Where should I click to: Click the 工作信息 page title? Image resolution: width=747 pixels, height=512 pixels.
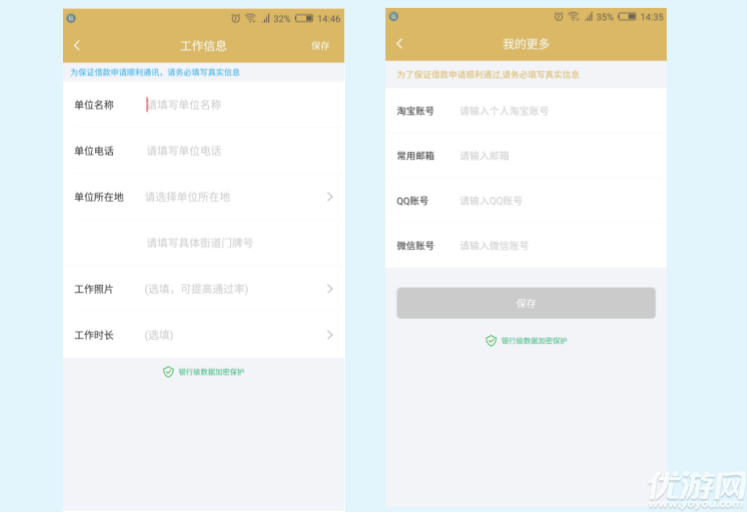pyautogui.click(x=203, y=46)
